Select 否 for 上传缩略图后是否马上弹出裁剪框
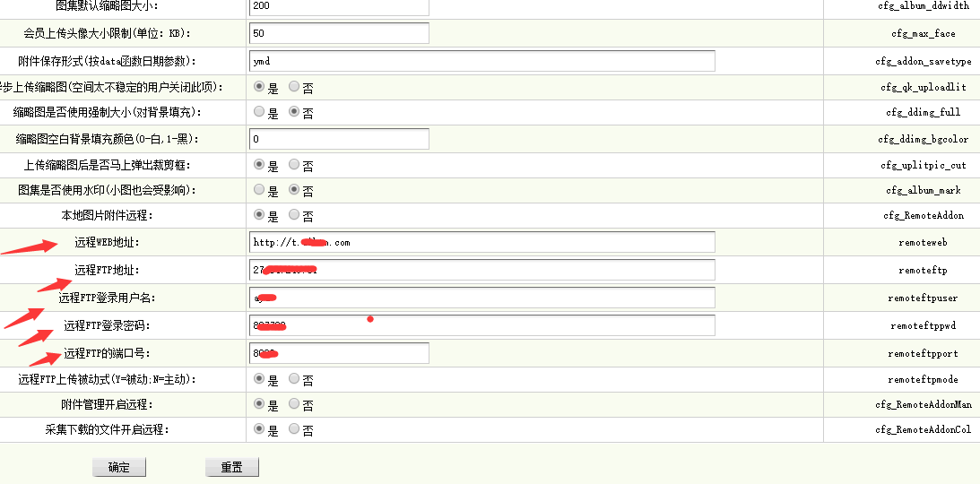 (294, 164)
